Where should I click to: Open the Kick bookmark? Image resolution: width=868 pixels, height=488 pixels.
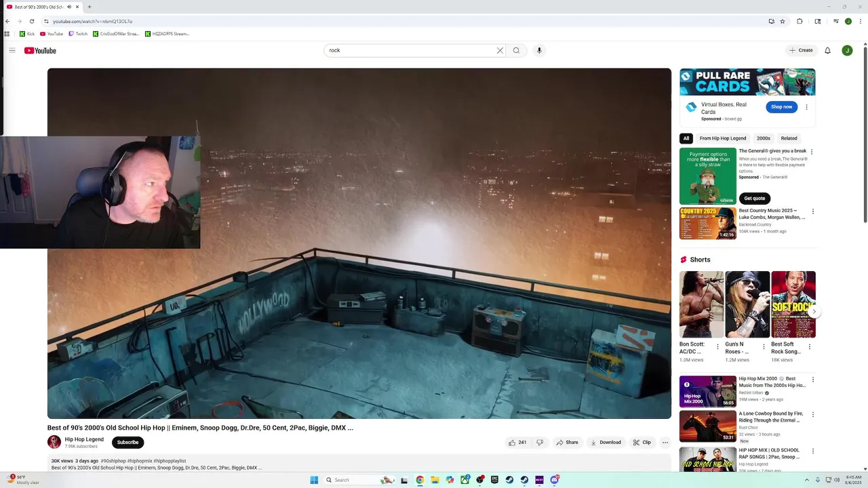[x=27, y=34]
